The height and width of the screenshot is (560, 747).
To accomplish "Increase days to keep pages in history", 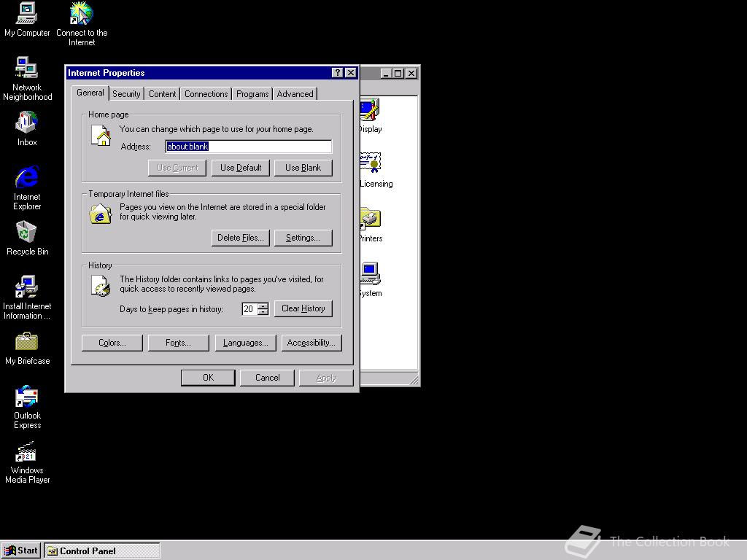I will (x=264, y=306).
